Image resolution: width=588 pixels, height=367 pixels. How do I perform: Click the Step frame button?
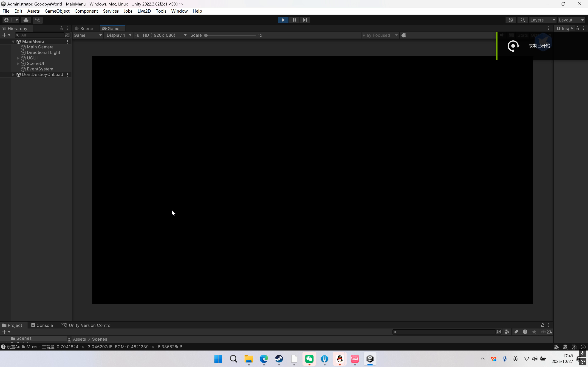[x=305, y=20]
